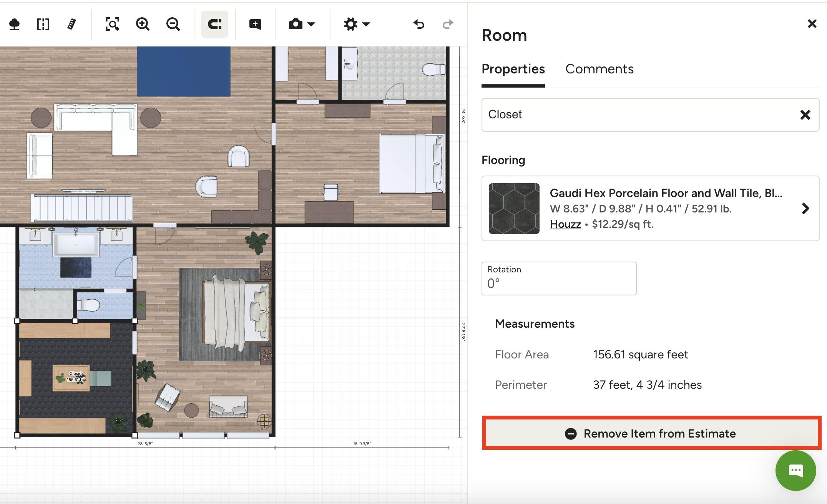Viewport: 827px width, 504px height.
Task: Zoom in on the floor plan
Action: (x=142, y=24)
